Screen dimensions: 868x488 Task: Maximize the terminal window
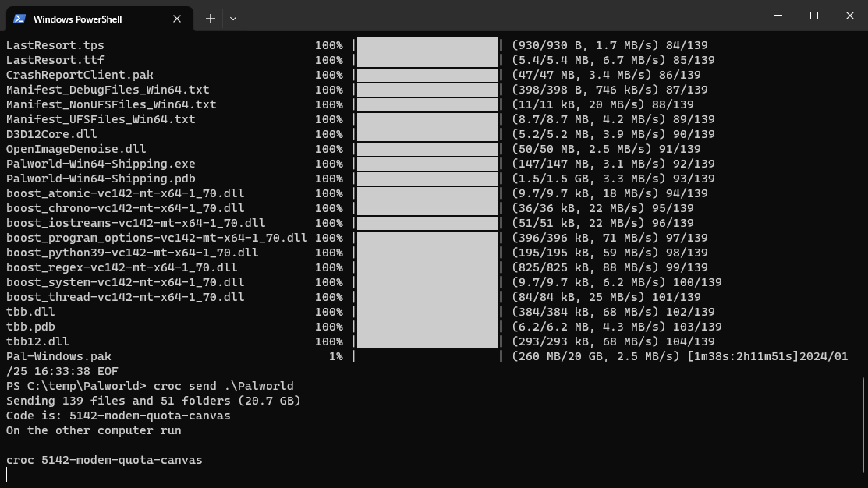(813, 16)
